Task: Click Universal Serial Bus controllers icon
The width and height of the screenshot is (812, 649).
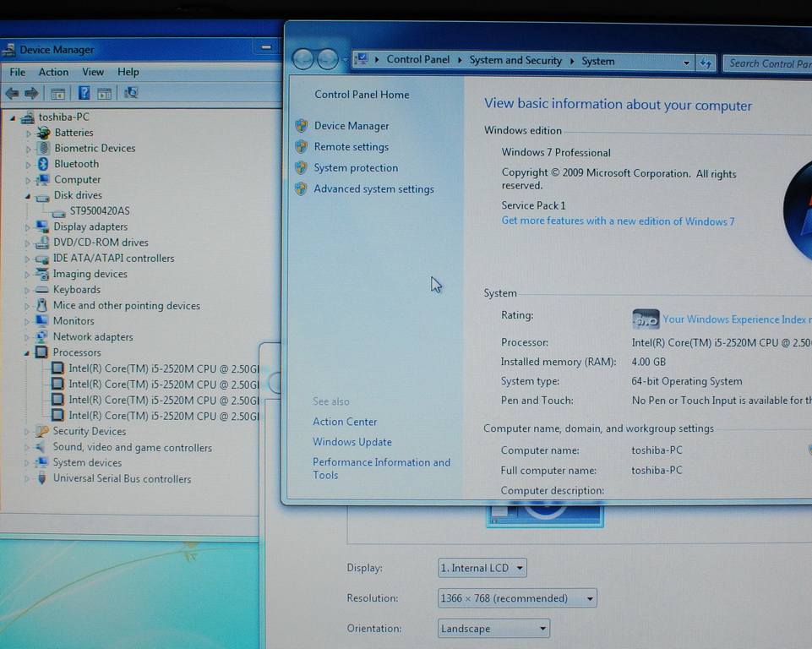Action: click(x=42, y=478)
